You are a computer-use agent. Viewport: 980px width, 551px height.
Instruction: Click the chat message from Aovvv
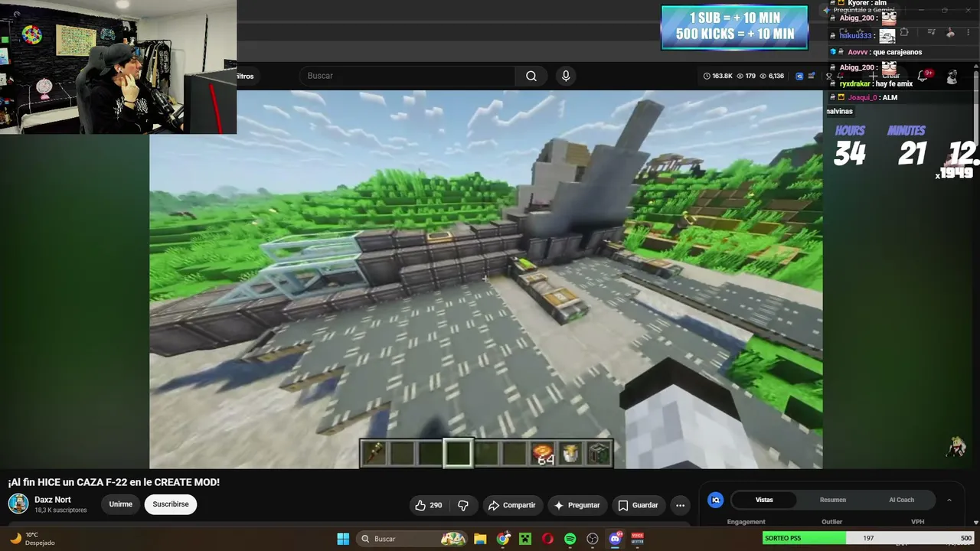[877, 52]
